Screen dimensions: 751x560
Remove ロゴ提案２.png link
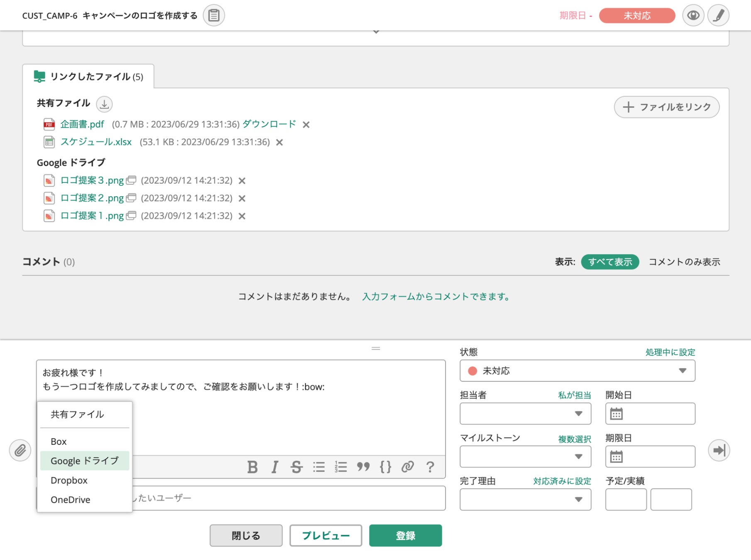click(x=242, y=199)
